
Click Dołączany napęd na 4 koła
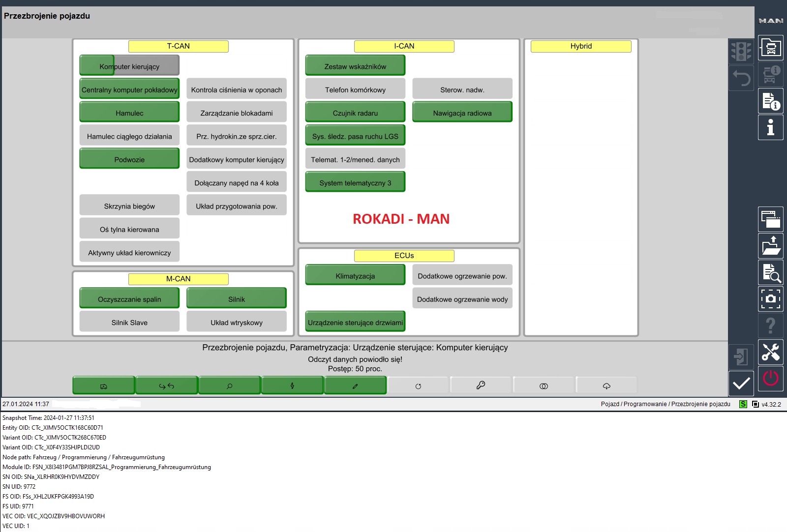click(x=237, y=182)
